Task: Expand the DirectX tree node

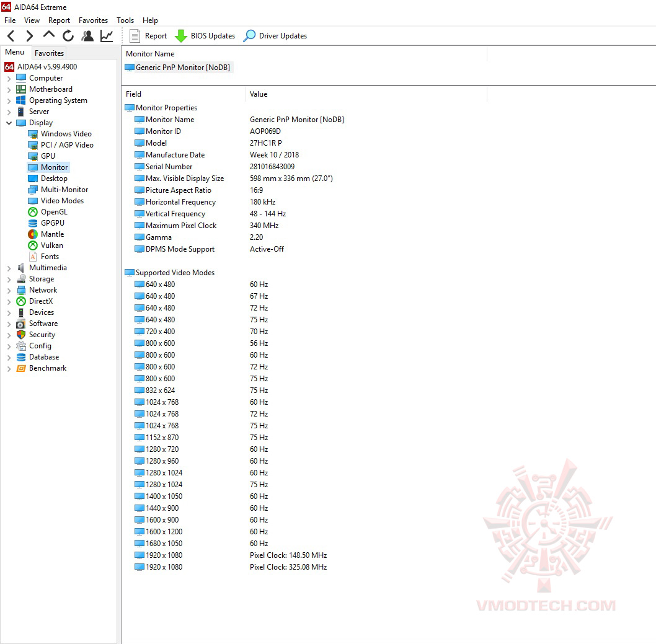Action: [9, 301]
